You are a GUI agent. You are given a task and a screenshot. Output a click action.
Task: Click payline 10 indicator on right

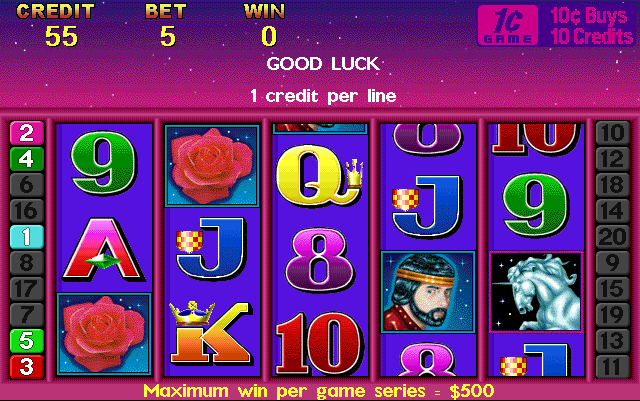tap(613, 133)
